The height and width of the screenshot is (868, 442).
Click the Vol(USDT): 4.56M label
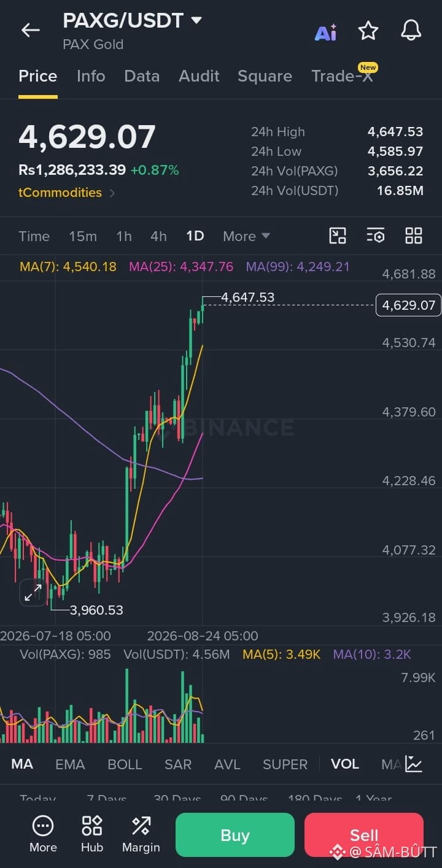[x=177, y=655]
